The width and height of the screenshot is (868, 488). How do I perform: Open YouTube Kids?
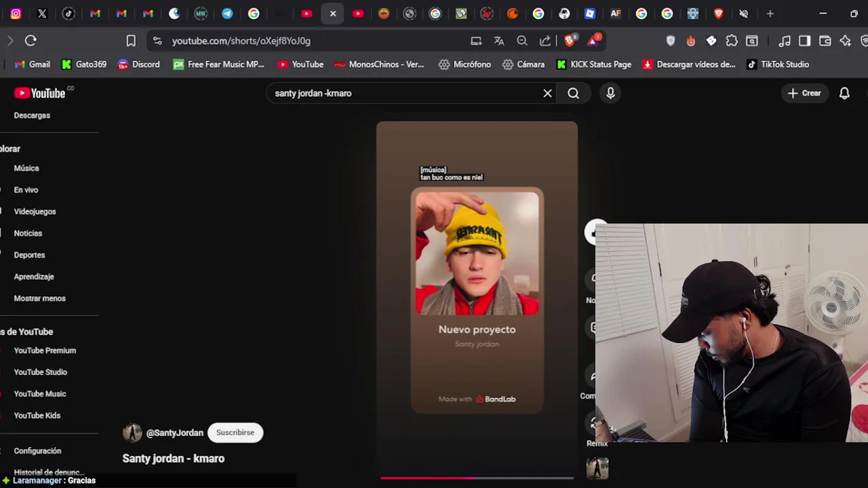click(x=37, y=415)
